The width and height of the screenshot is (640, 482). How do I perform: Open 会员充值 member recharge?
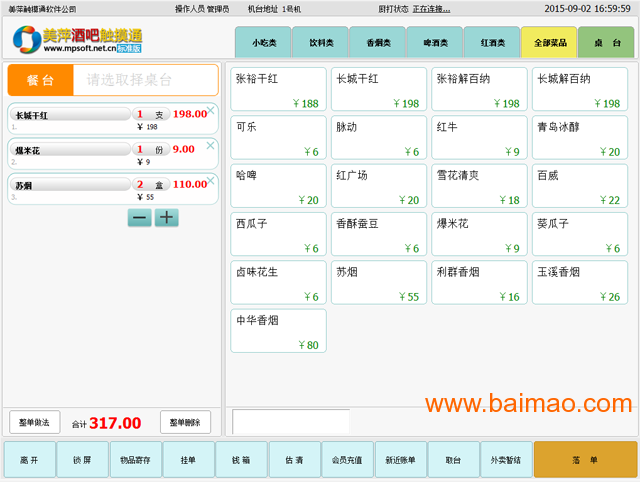coord(348,460)
